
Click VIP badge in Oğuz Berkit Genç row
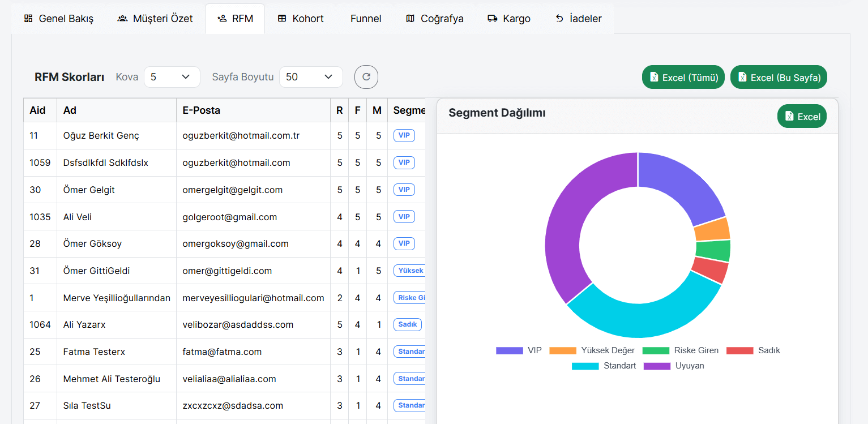pos(404,135)
